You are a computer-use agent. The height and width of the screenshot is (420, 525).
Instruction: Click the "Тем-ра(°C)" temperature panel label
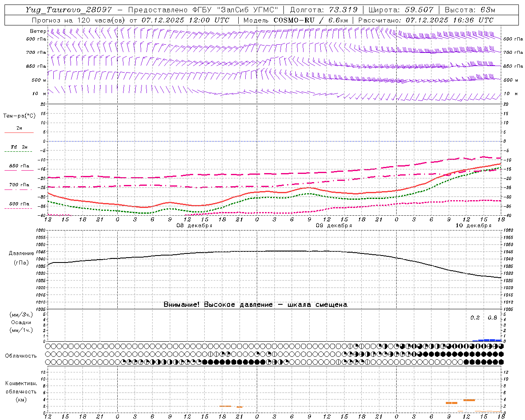click(19, 116)
